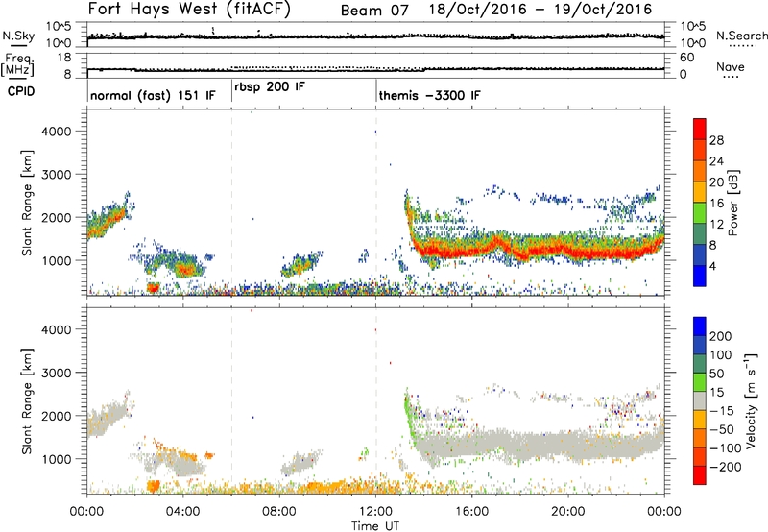768x532 pixels.
Task: Click the '08:00' time axis label
Action: point(279,512)
